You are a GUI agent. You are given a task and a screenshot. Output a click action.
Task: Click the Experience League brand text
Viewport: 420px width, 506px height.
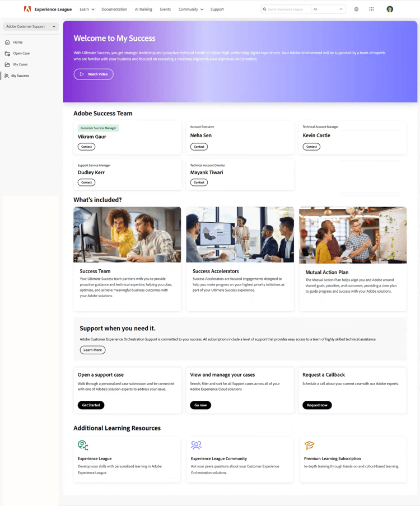[x=53, y=10]
